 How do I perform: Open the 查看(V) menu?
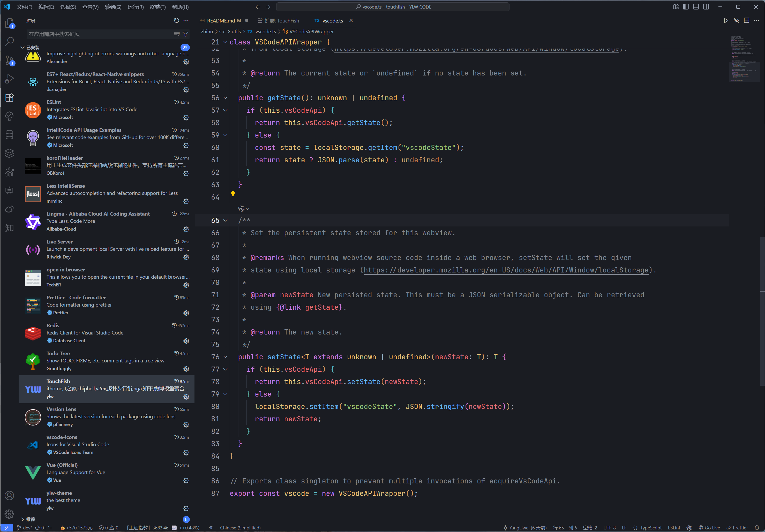tap(90, 7)
